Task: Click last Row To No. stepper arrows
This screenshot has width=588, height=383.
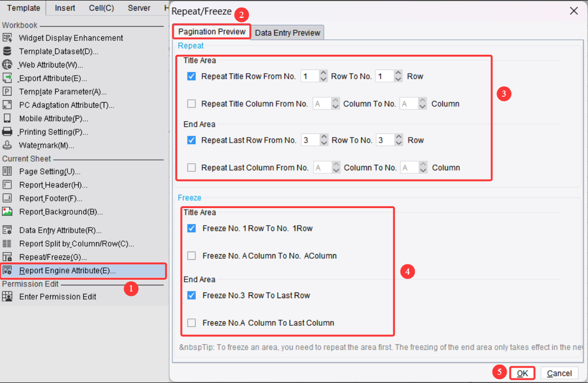Action: tap(399, 140)
